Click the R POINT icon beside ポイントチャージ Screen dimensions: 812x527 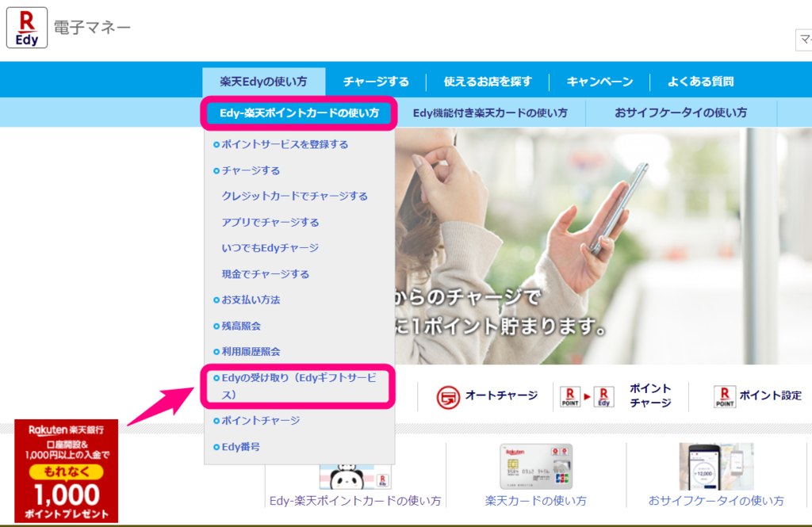pyautogui.click(x=570, y=397)
